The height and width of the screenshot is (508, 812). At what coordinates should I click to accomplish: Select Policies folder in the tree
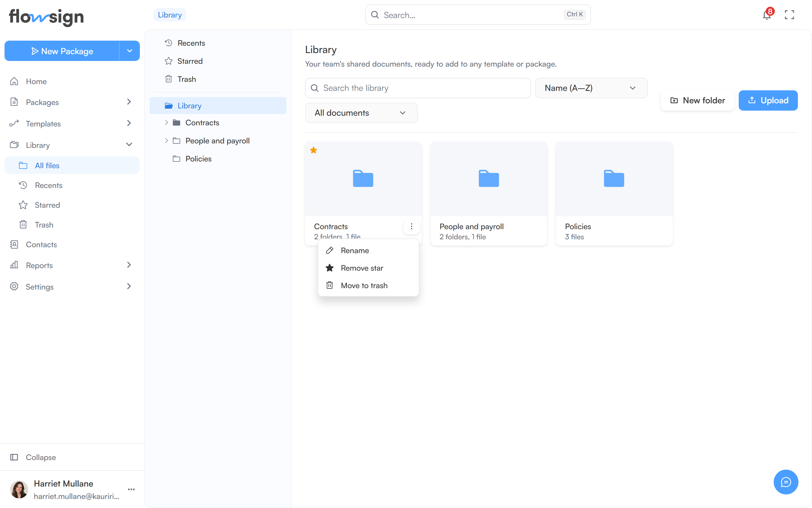(x=198, y=159)
